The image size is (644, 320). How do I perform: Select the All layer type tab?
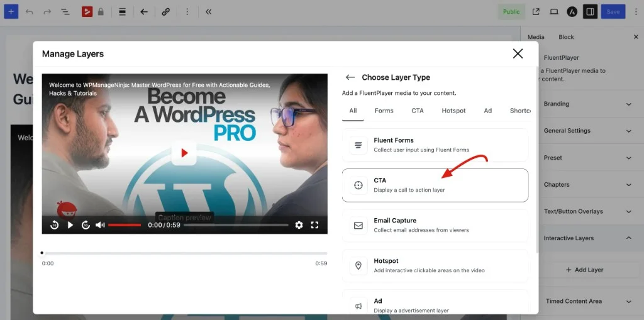pyautogui.click(x=353, y=111)
